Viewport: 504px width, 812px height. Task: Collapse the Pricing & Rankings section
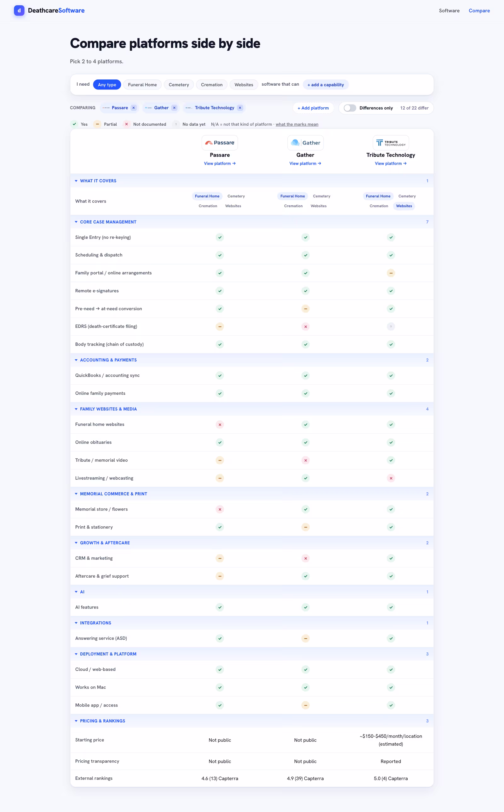pos(252,721)
